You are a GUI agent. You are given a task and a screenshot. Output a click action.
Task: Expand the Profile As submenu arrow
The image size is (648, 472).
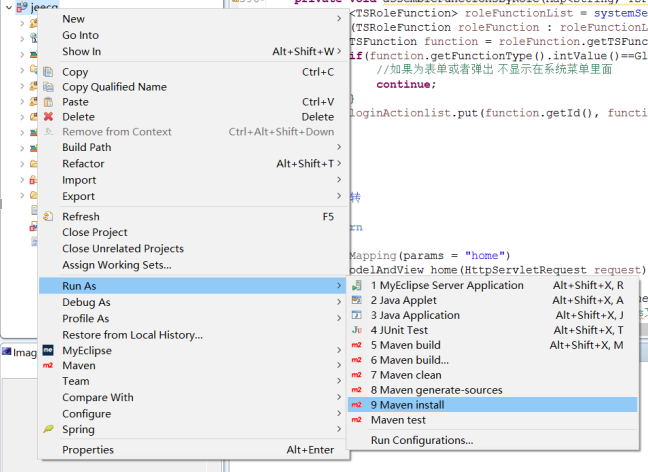(x=339, y=318)
